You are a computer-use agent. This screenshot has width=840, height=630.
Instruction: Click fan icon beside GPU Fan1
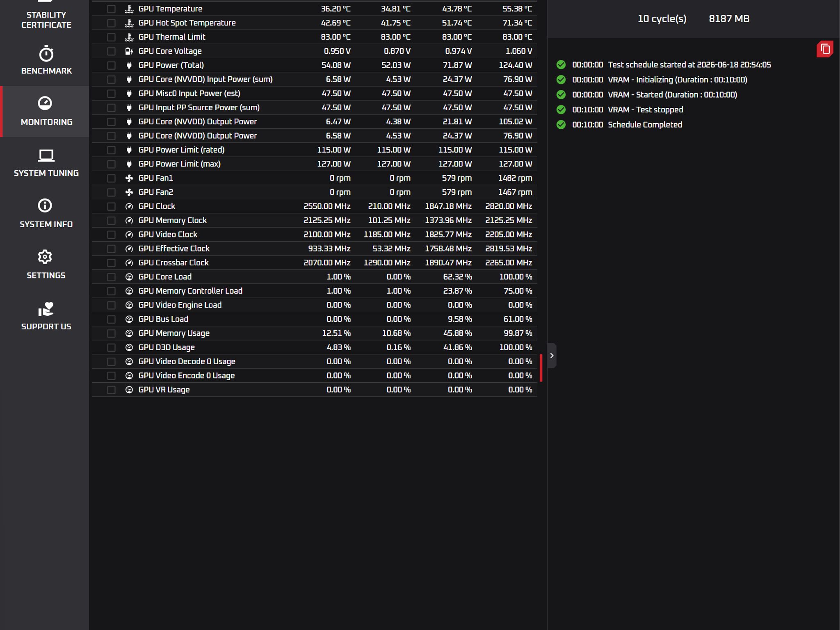tap(129, 178)
